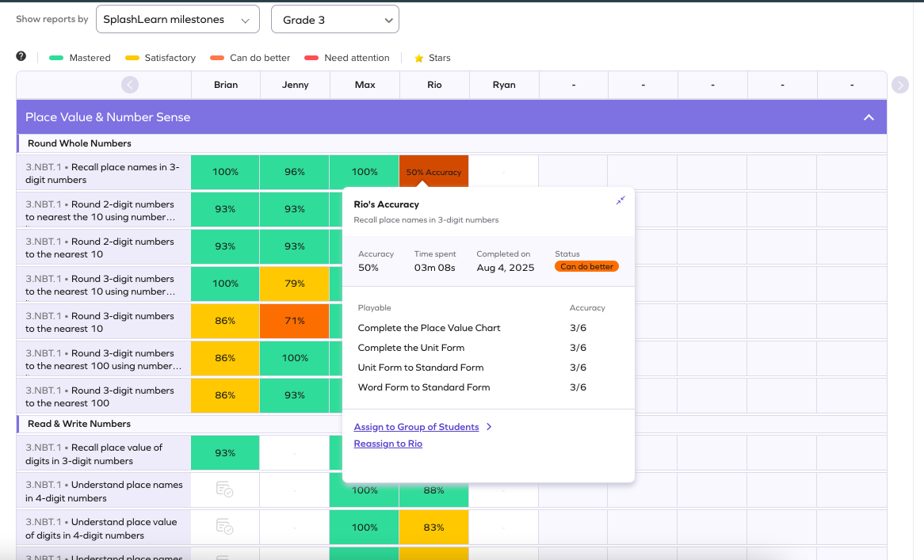Click the right column-scroll arrow
This screenshot has width=924, height=560.
tap(899, 85)
